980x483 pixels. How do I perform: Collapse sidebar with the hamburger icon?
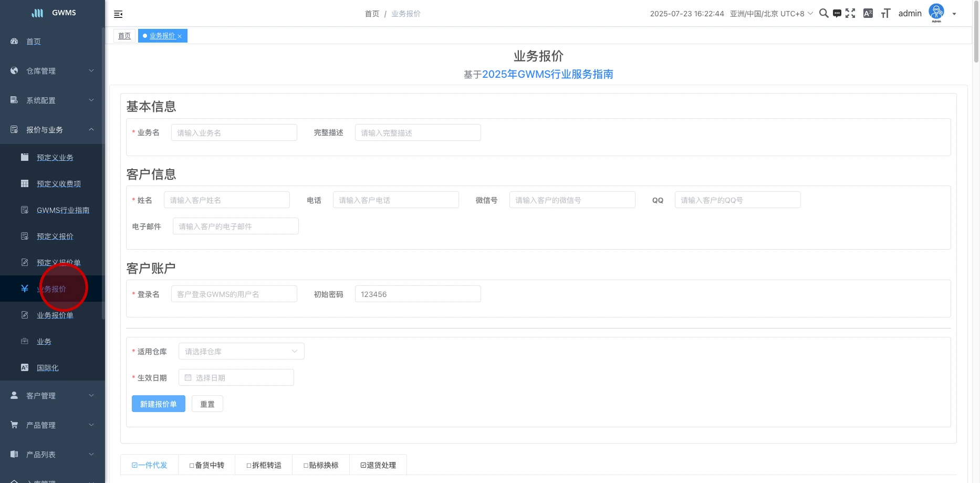(x=118, y=14)
